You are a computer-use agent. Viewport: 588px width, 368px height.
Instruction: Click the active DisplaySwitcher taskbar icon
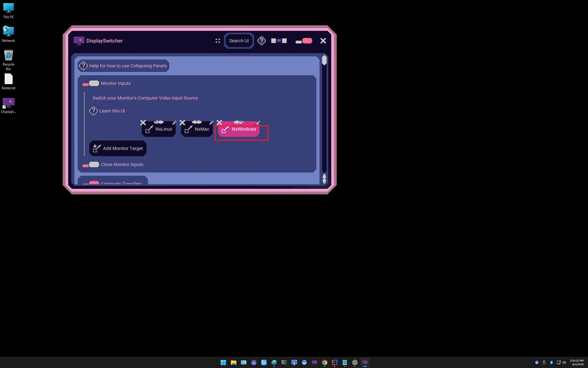pyautogui.click(x=365, y=362)
